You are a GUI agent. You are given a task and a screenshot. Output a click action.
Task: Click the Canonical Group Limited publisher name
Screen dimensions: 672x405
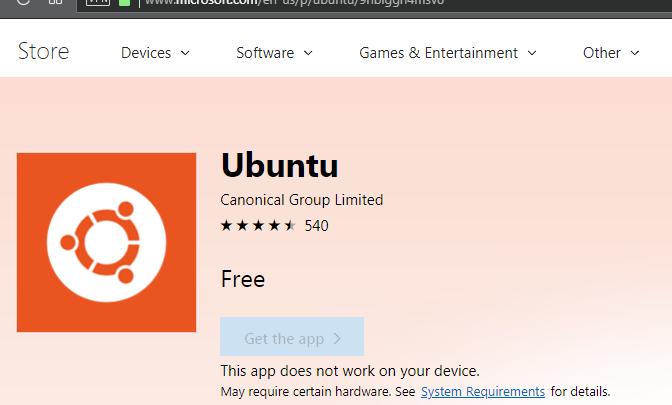(x=301, y=200)
